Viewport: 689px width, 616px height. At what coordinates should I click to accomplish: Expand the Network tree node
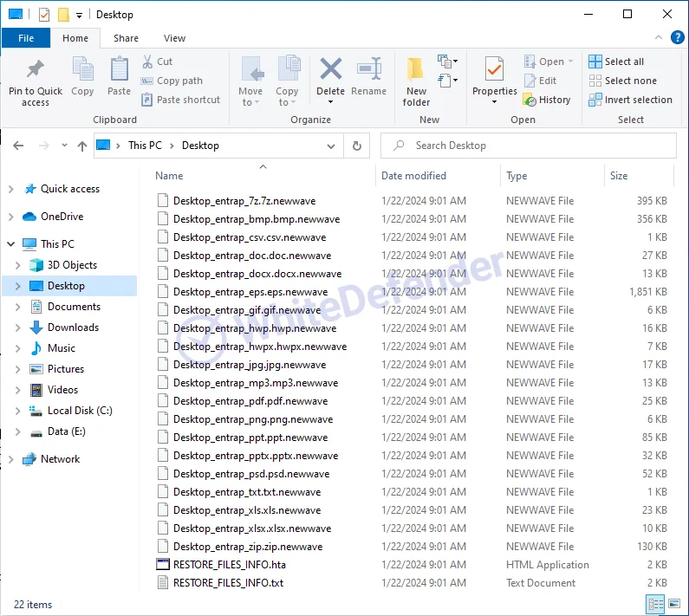[10, 459]
